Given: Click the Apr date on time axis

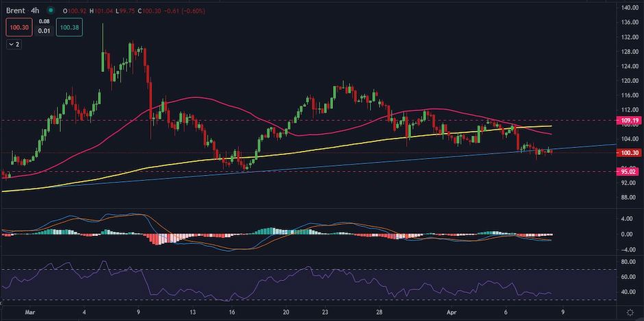Looking at the screenshot, I should coord(445,311).
